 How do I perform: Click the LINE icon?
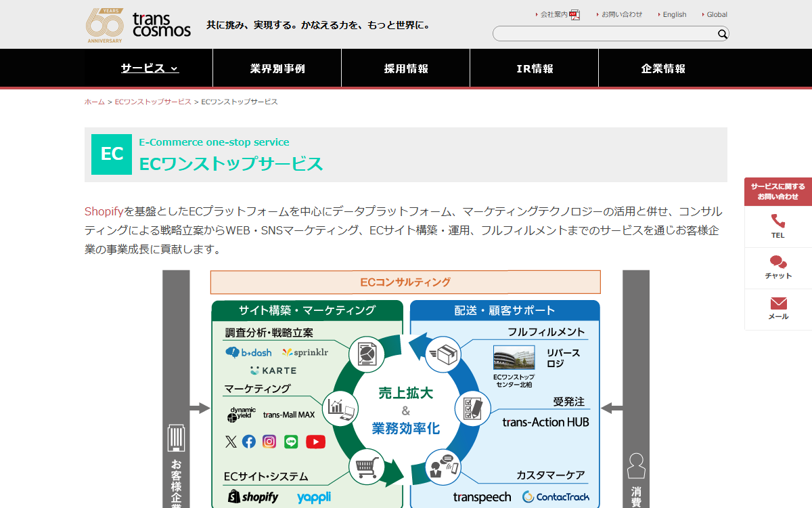pyautogui.click(x=291, y=442)
